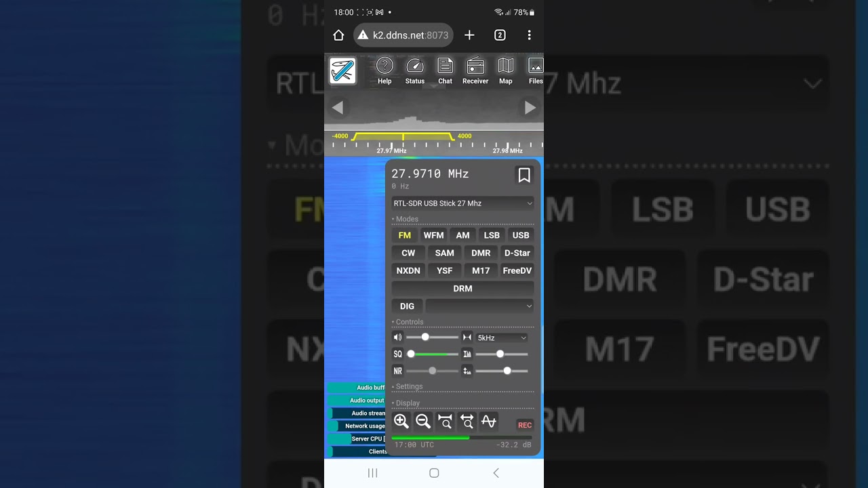Click the SQ auto squelch button

398,354
